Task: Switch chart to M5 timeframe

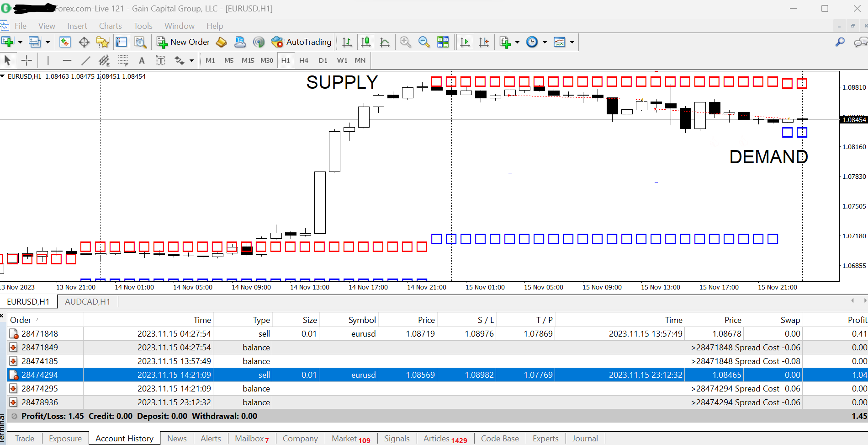Action: coord(229,60)
